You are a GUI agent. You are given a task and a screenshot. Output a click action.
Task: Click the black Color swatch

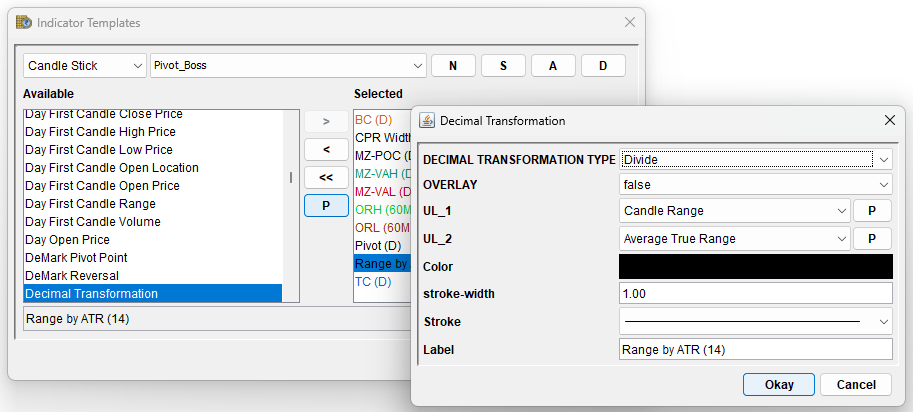[x=755, y=266]
